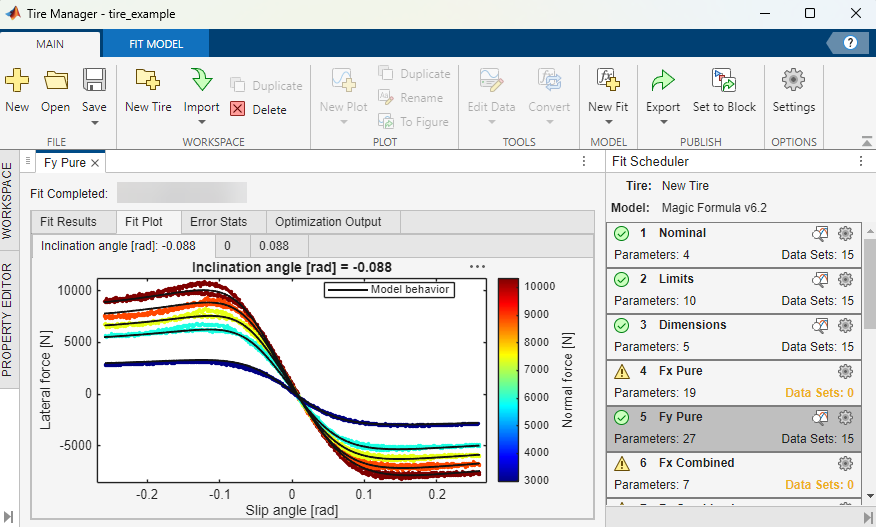The image size is (876, 527).
Task: Click the Open folder icon
Action: coord(56,81)
